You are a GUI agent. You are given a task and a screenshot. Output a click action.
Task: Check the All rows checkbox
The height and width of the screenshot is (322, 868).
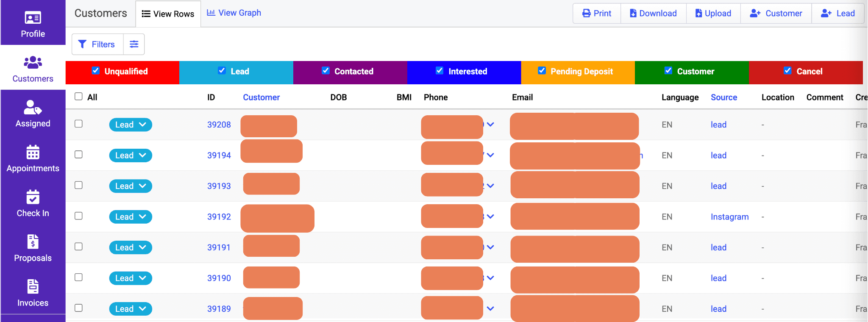(x=78, y=96)
